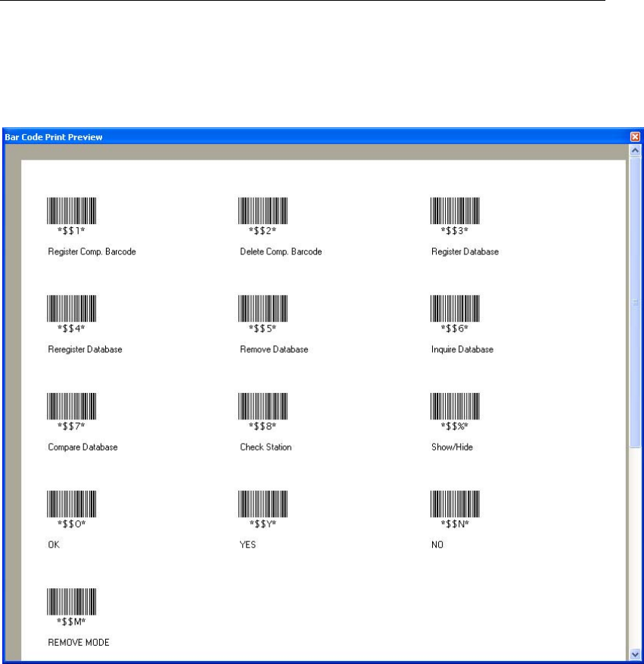
Task: Click the 'Check Station' label
Action: pos(266,447)
